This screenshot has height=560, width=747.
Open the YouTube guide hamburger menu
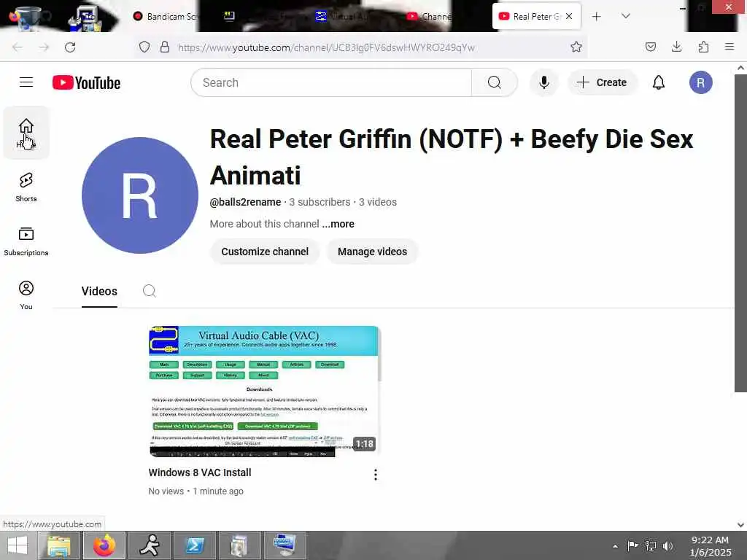tap(26, 82)
